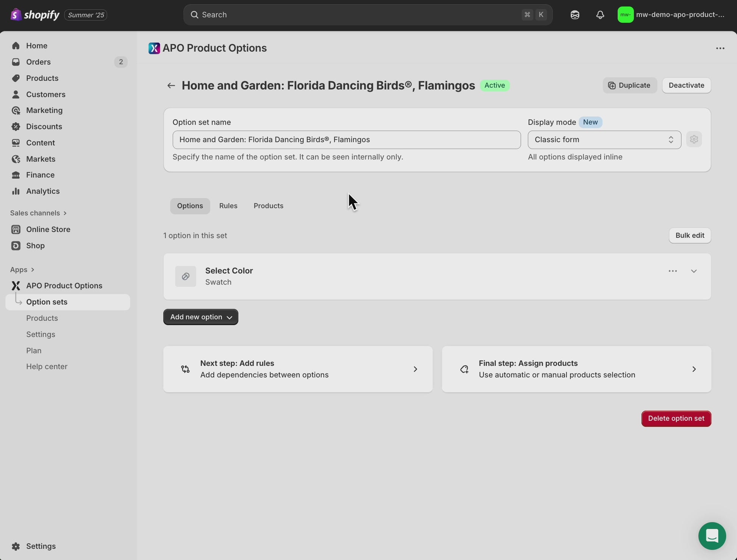Click the Home icon in sidebar
737x560 pixels.
16,46
